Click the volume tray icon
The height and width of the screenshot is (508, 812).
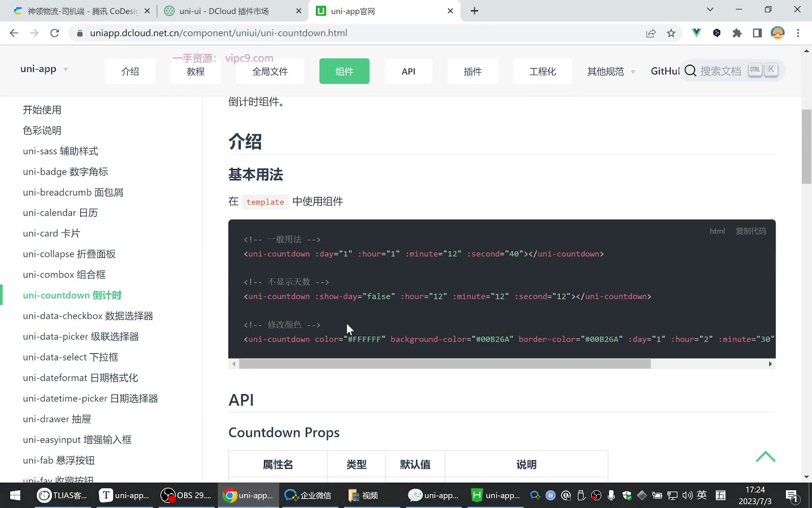coord(687,495)
